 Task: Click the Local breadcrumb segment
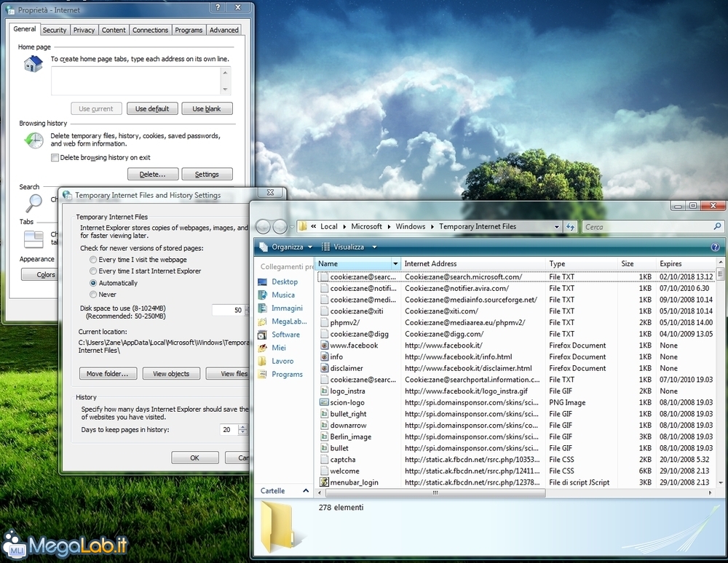click(329, 226)
